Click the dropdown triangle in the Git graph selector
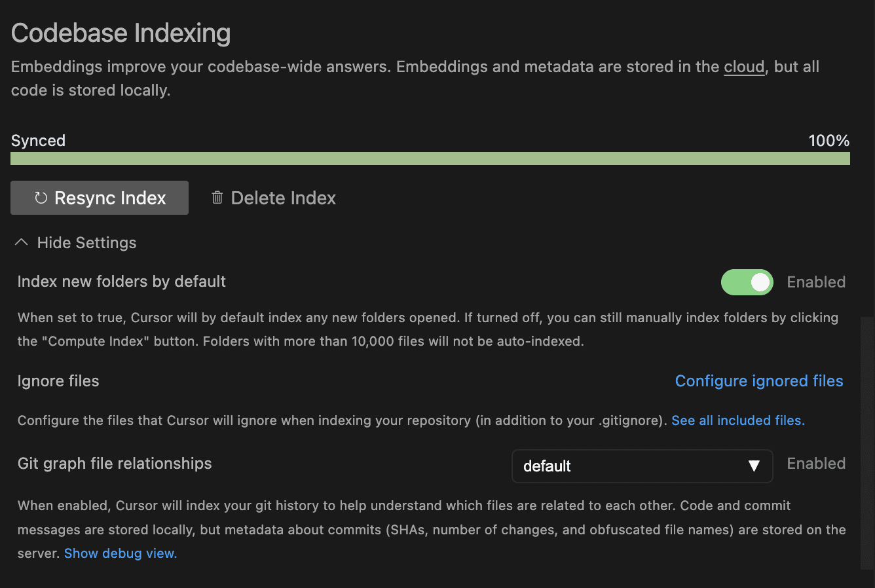Viewport: 875px width, 588px height. click(x=753, y=466)
